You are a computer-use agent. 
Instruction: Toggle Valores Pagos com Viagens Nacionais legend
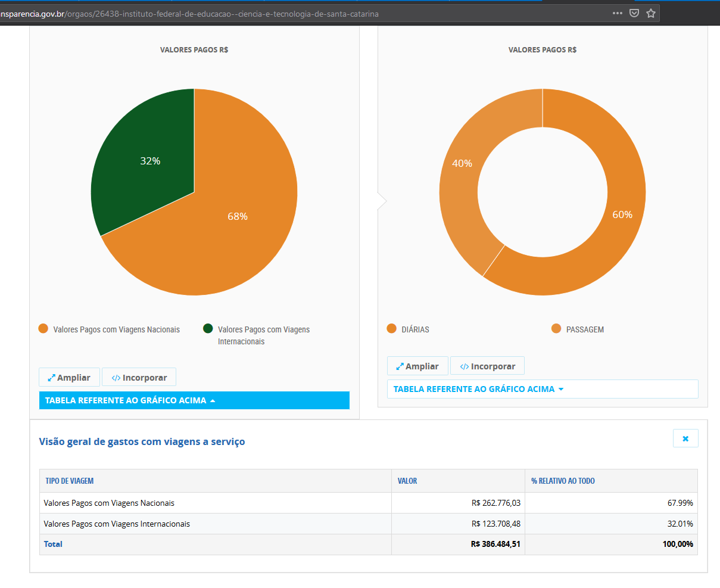coord(109,329)
